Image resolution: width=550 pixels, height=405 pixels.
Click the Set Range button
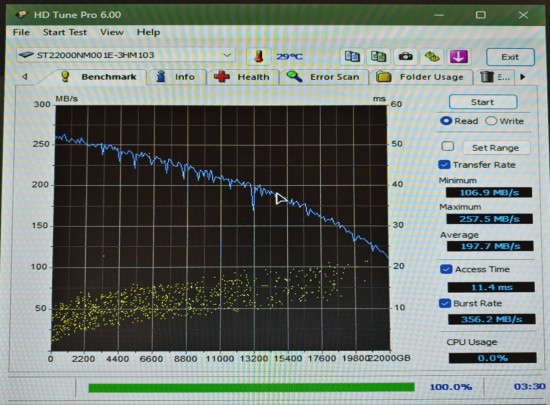coord(496,148)
